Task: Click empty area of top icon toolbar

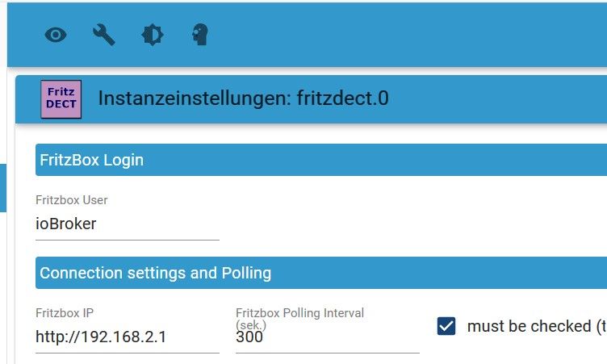Action: coord(404,35)
